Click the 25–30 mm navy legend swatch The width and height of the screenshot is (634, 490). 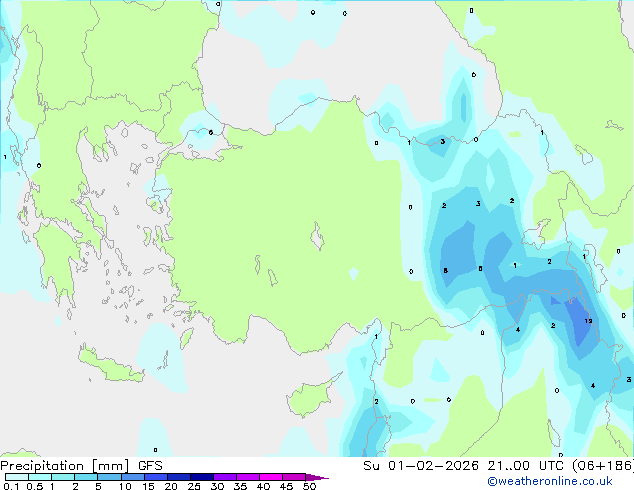[x=201, y=477]
